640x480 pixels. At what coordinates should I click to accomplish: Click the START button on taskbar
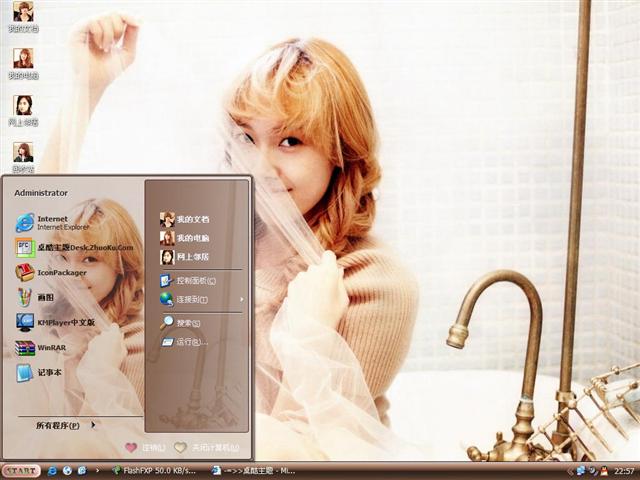pyautogui.click(x=21, y=471)
